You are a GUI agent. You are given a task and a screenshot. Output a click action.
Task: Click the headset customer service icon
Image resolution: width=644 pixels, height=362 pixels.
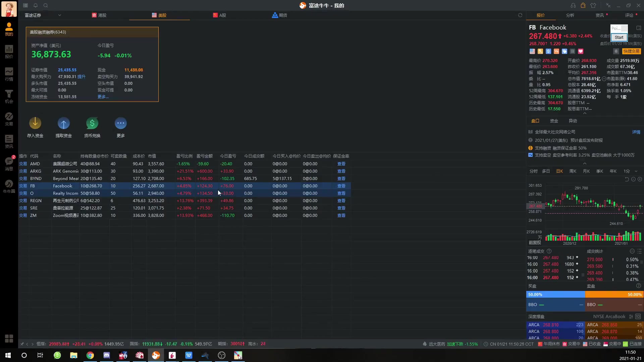point(573,5)
